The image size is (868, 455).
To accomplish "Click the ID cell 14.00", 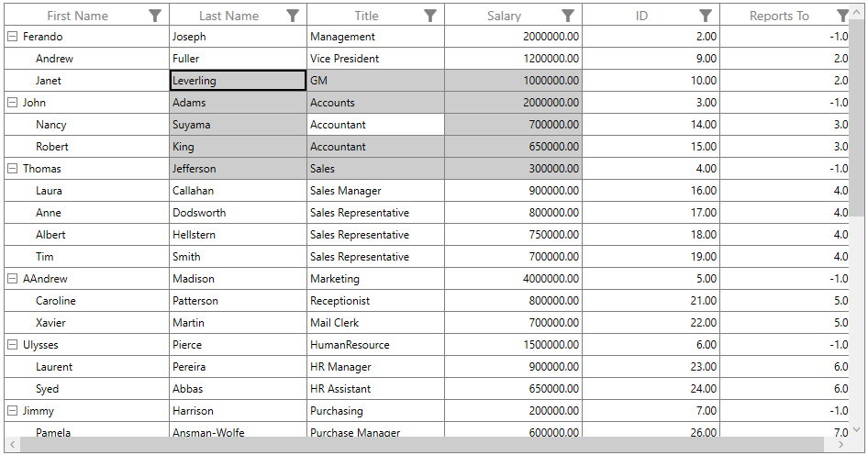I will [651, 125].
